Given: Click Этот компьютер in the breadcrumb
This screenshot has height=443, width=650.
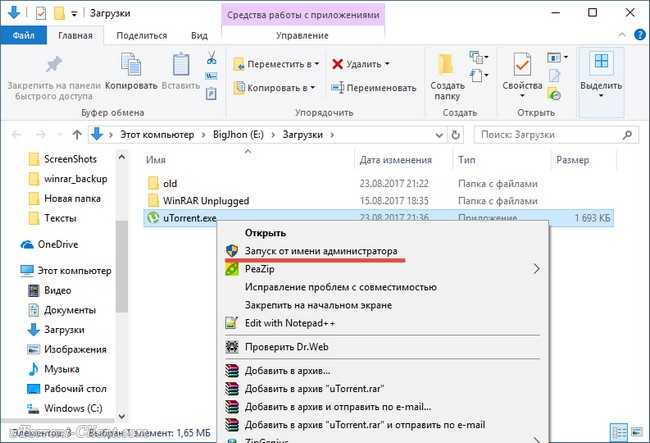Looking at the screenshot, I should click(157, 135).
